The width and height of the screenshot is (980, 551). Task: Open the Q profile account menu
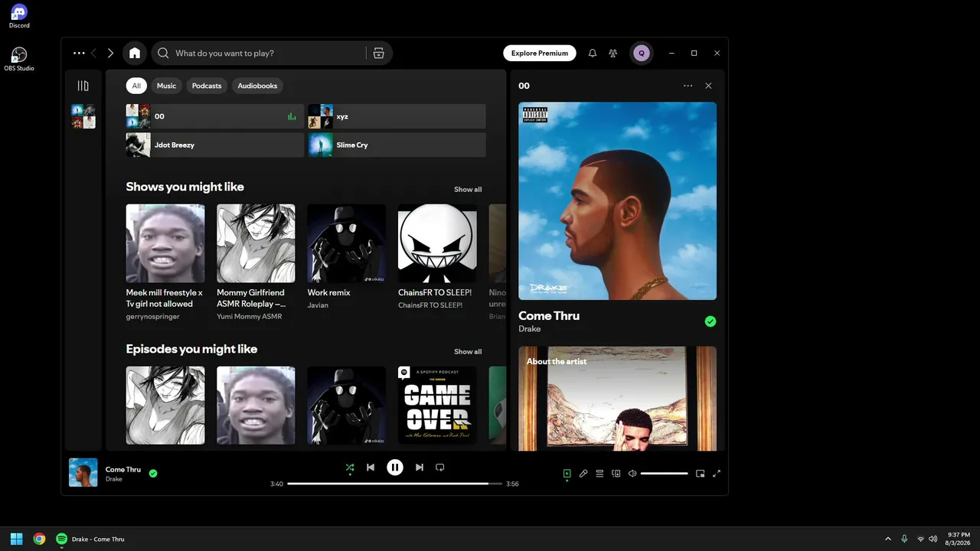(x=642, y=53)
